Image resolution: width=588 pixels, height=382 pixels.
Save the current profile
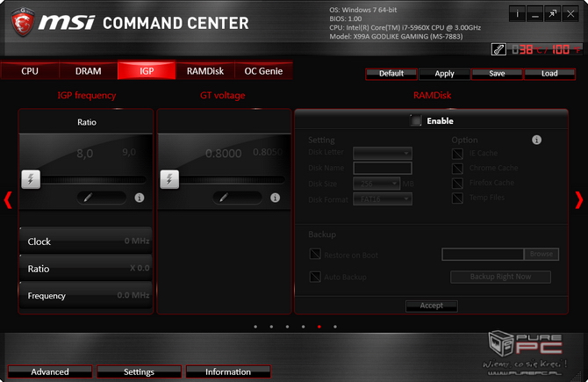(x=497, y=74)
